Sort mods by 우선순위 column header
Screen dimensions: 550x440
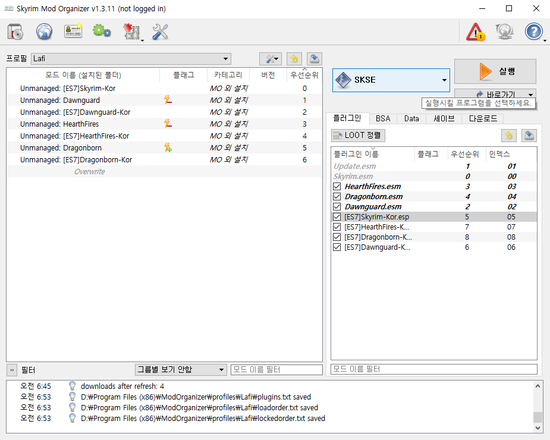click(x=304, y=75)
